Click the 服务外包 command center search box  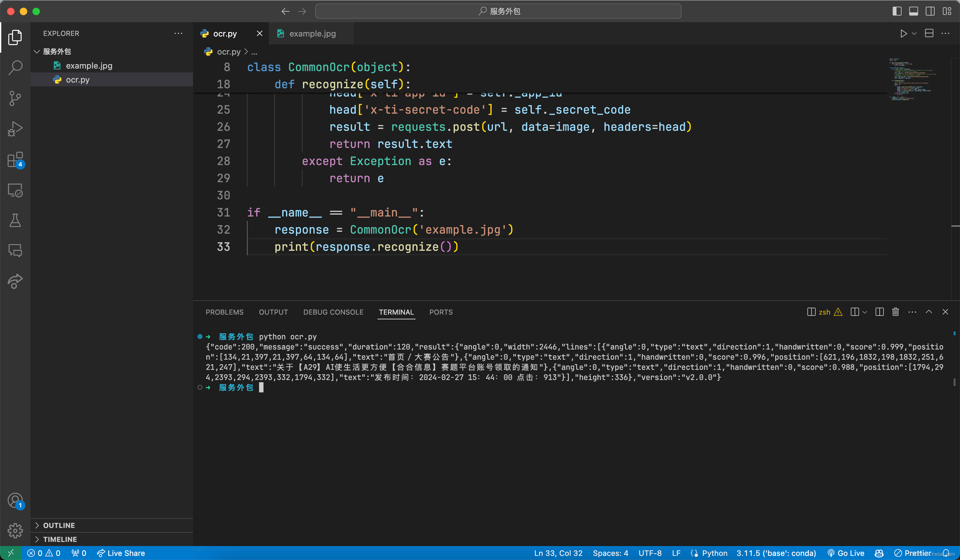[x=498, y=11]
